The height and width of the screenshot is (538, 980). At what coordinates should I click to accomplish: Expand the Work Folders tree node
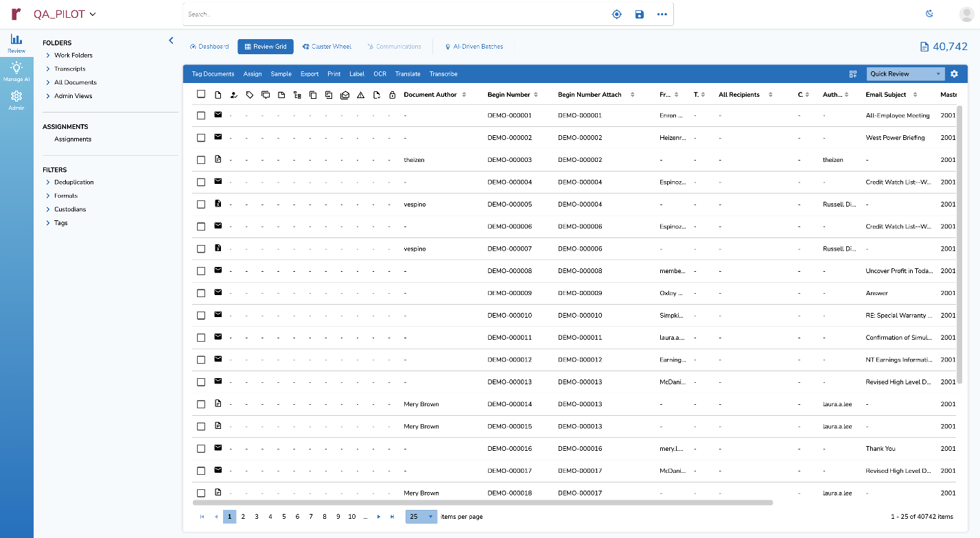pos(48,55)
